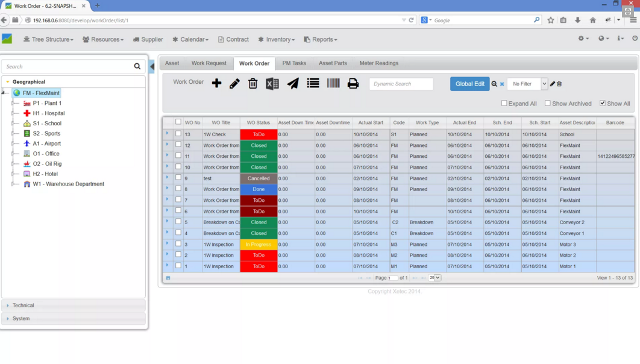Click the power logout icon

coord(635,38)
